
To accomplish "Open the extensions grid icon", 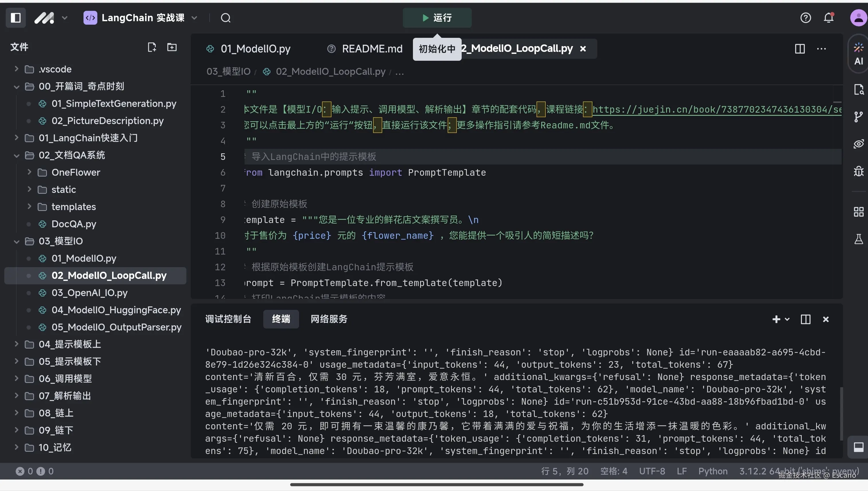I will (859, 212).
